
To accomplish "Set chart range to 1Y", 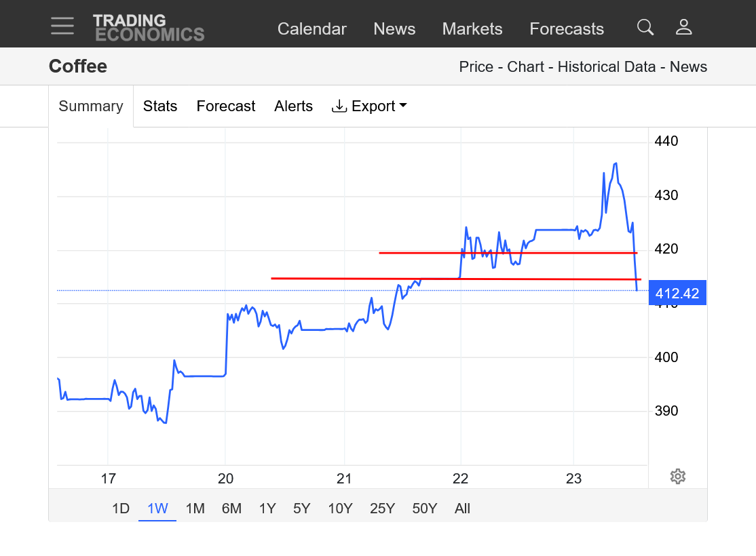I will (x=267, y=509).
